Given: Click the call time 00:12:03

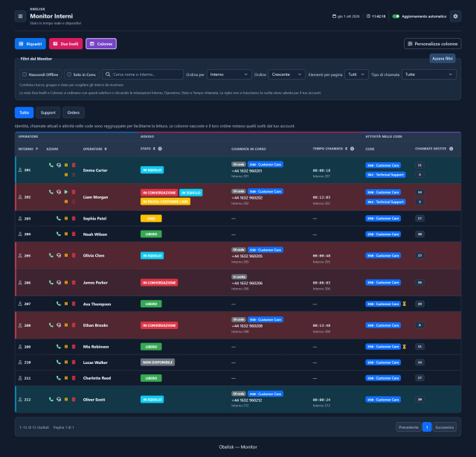Looking at the screenshot, I should tap(321, 197).
